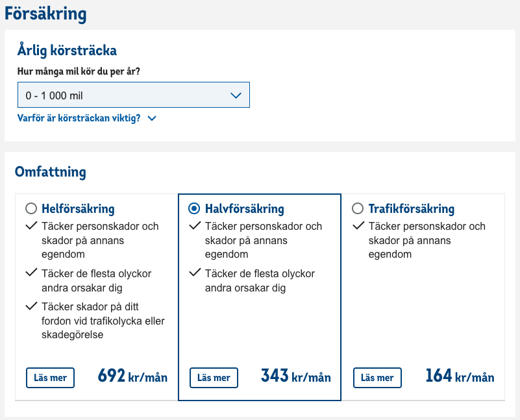
Task: Click the first checkmark icon in the Helförsäkring card
Action: 31,227
